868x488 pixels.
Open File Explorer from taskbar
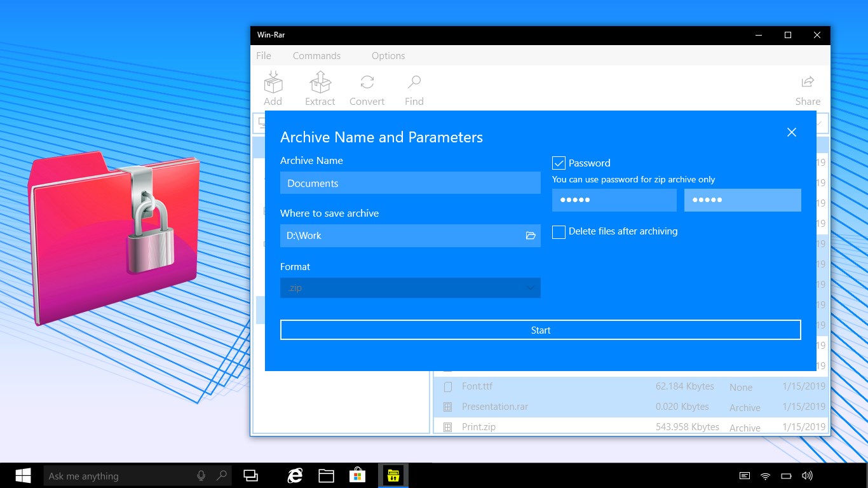pos(327,475)
